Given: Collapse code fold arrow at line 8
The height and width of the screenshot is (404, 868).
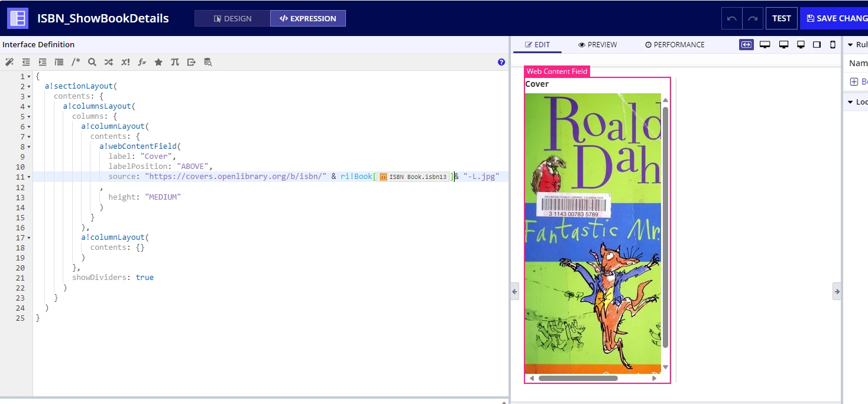Looking at the screenshot, I should pyautogui.click(x=29, y=147).
